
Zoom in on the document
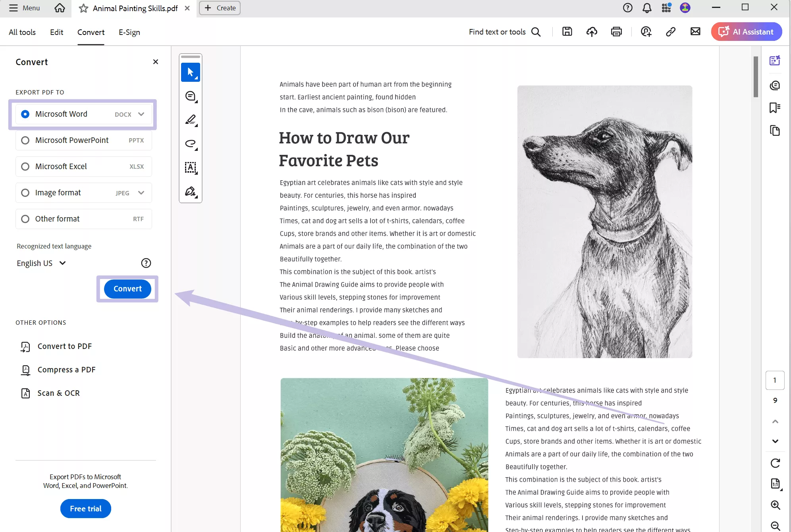pyautogui.click(x=775, y=505)
